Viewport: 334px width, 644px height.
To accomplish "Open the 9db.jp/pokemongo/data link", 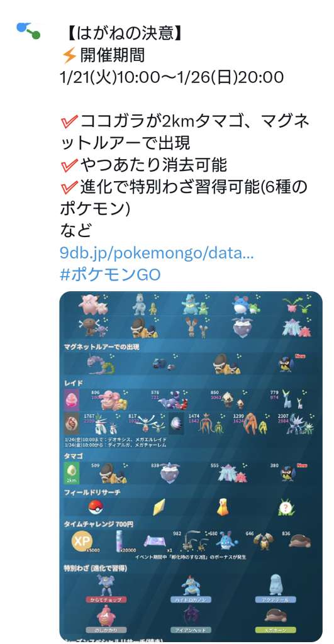I will (x=157, y=253).
